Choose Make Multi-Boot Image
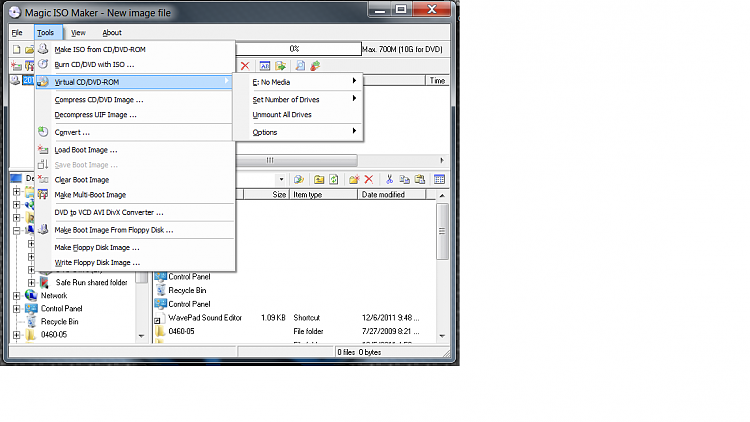Viewport: 750px width, 422px height. click(135, 195)
